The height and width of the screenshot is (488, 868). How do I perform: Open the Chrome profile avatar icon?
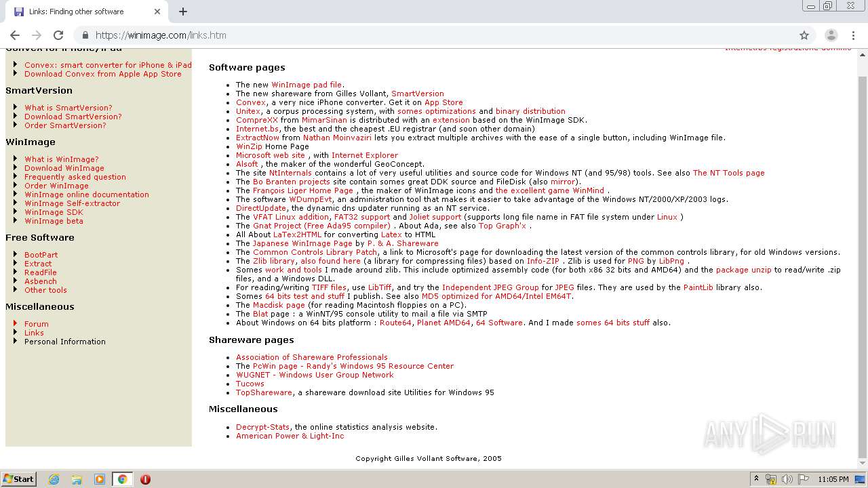click(x=831, y=35)
